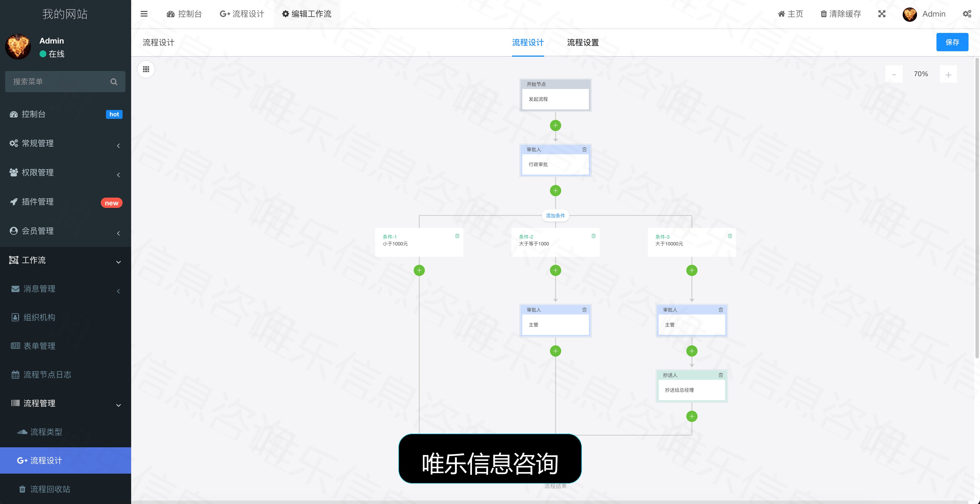Image resolution: width=980 pixels, height=504 pixels.
Task: Switch to the 控制台 top tab
Action: pyautogui.click(x=184, y=14)
